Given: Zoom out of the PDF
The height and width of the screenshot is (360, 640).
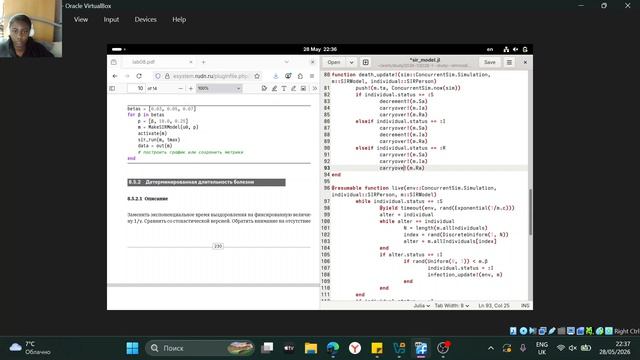Looking at the screenshot, I should (x=180, y=88).
